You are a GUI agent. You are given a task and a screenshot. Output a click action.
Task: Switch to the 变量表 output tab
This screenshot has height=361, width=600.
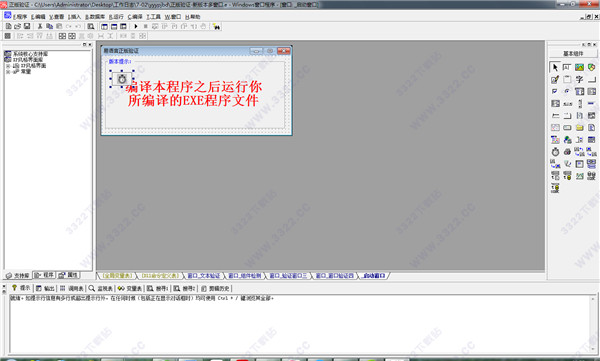click(x=130, y=288)
